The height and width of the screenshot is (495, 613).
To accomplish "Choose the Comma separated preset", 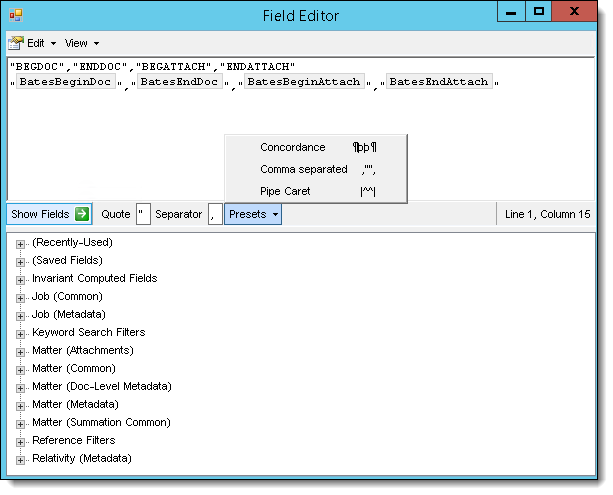I will pyautogui.click(x=316, y=169).
